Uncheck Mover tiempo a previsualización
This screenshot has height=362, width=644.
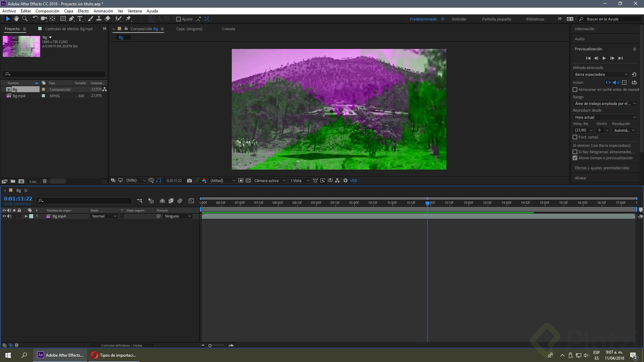(575, 158)
